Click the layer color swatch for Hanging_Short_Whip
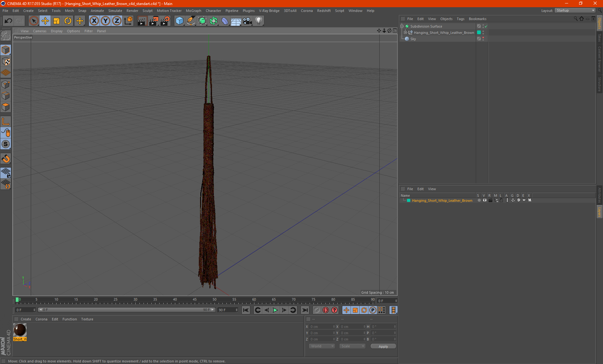This screenshot has height=364, width=603. point(409,201)
